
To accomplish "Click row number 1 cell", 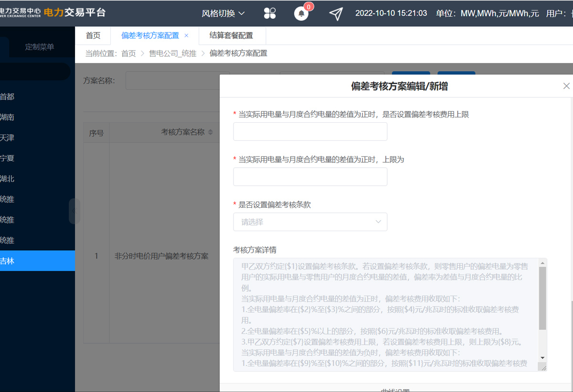I will [x=96, y=256].
